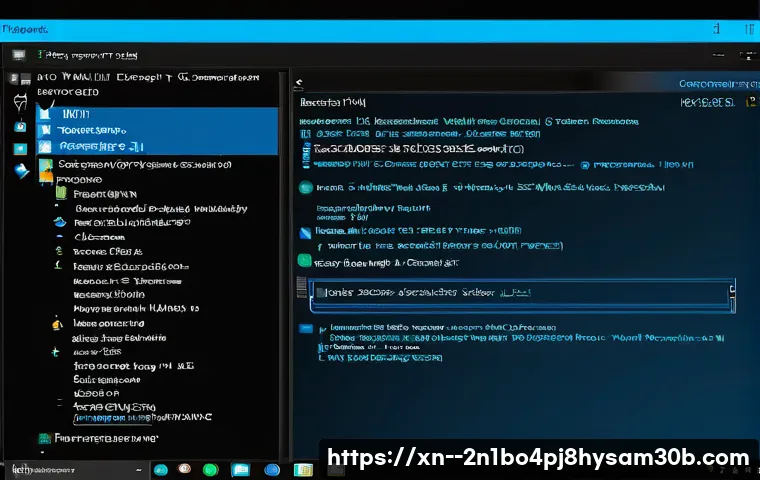
Task: Click the teal circle taskbar icon
Action: [160, 469]
